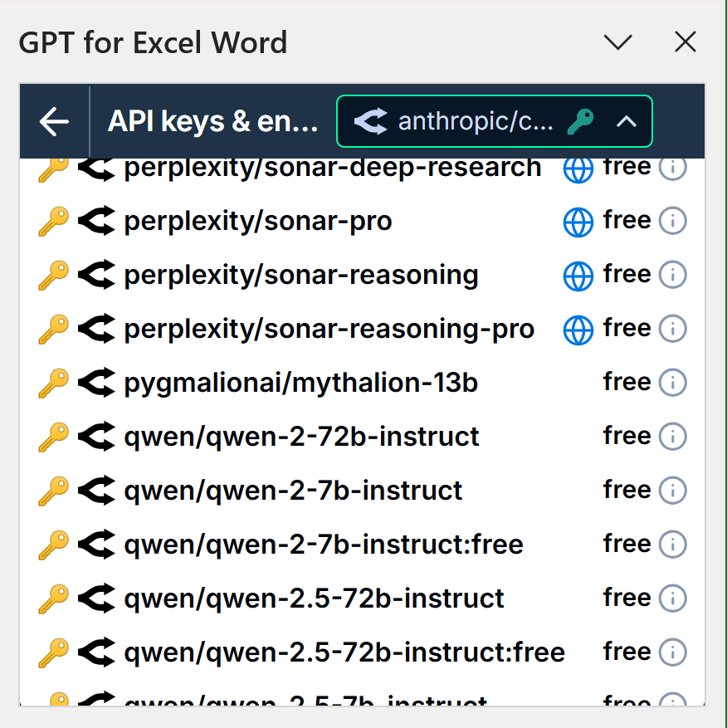Show info for perplexity/sonar-reasoning
The width and height of the screenshot is (727, 728).
tap(673, 275)
